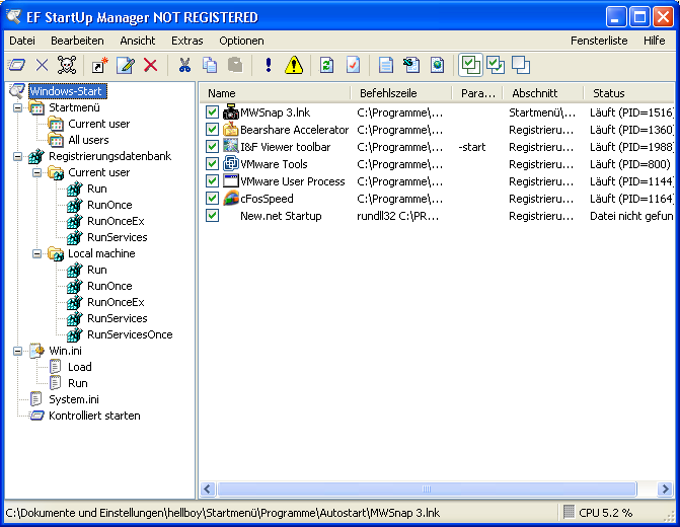This screenshot has width=680, height=527.
Task: Click the green refresh arrows icon
Action: pos(327,65)
